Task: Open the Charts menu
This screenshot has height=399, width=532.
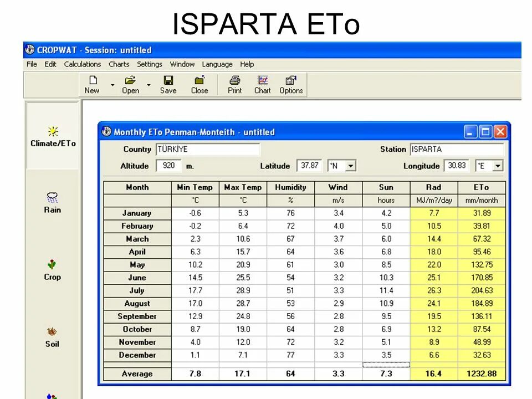Action: click(119, 64)
